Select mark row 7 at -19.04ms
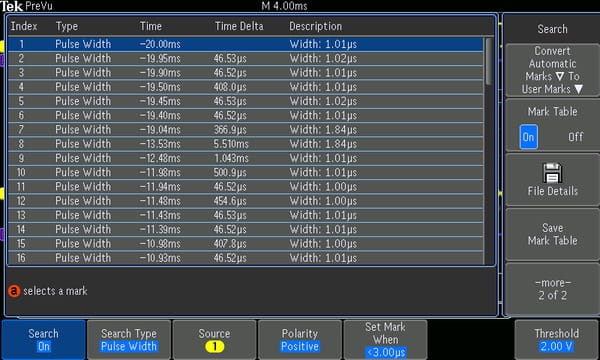This screenshot has width=600, height=360. point(246,130)
